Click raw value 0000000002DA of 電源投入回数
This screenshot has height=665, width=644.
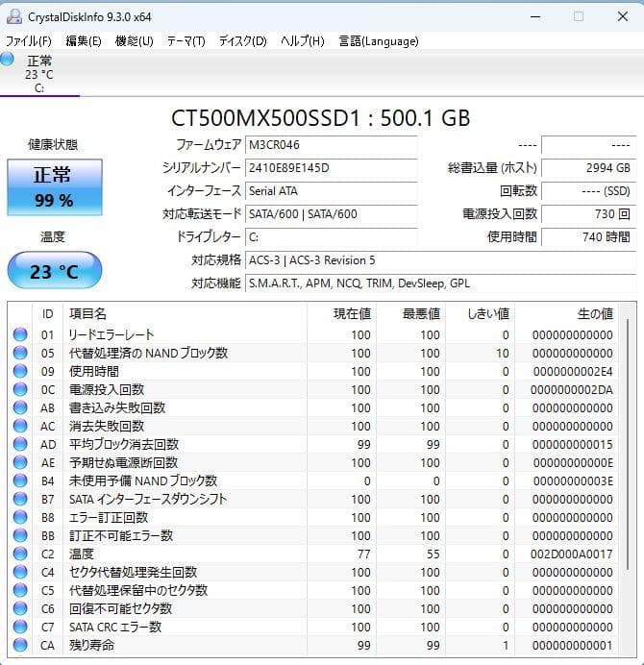pos(572,390)
